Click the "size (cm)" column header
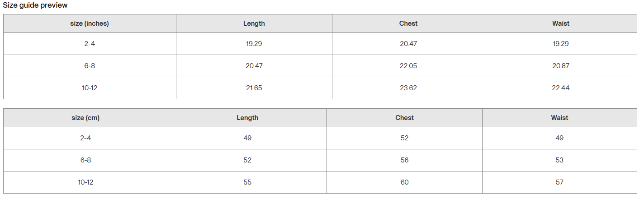Screen dimensions: 644x199 coord(85,118)
